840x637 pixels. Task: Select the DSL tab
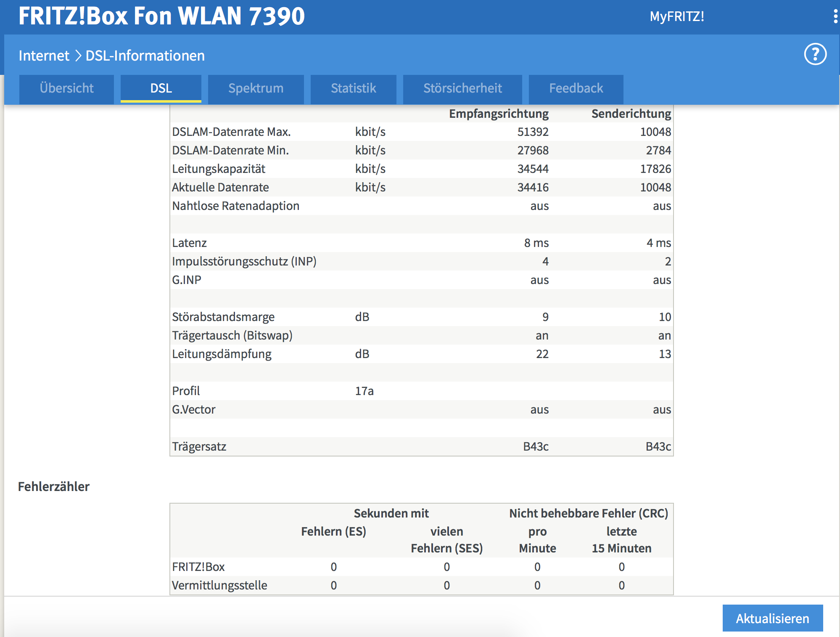161,88
